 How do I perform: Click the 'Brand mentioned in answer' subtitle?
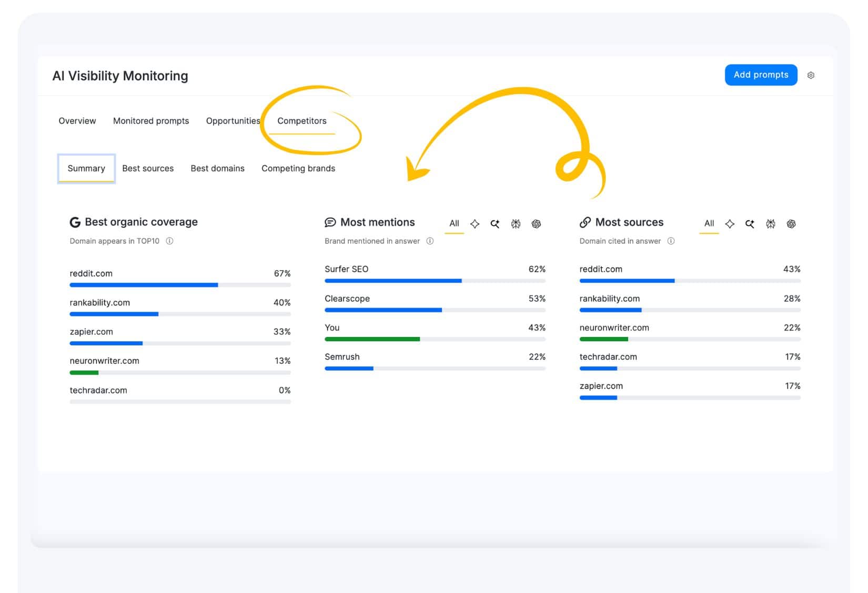[372, 241]
